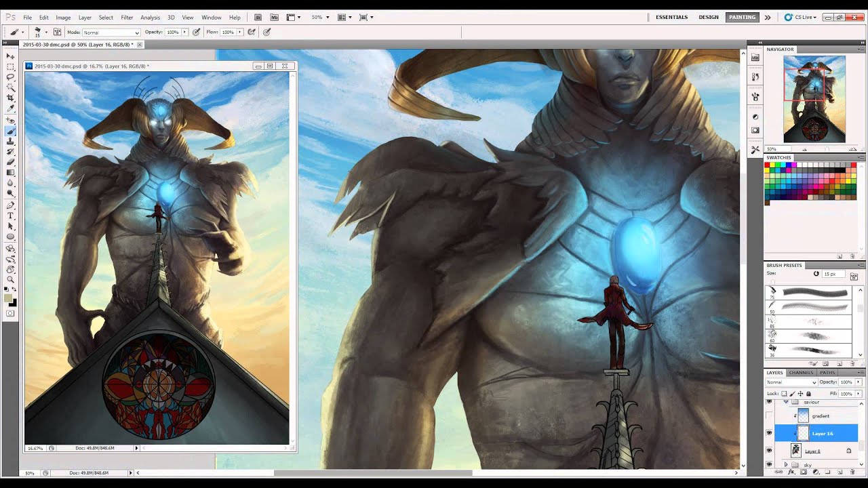
Task: Select the History Brush tool
Action: 10,152
